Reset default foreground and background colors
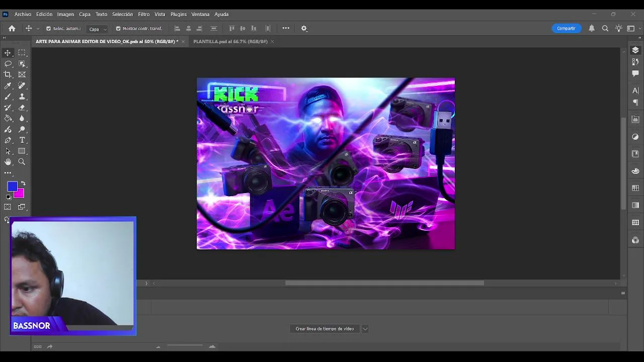Image resolution: width=644 pixels, height=362 pixels. click(x=9, y=197)
